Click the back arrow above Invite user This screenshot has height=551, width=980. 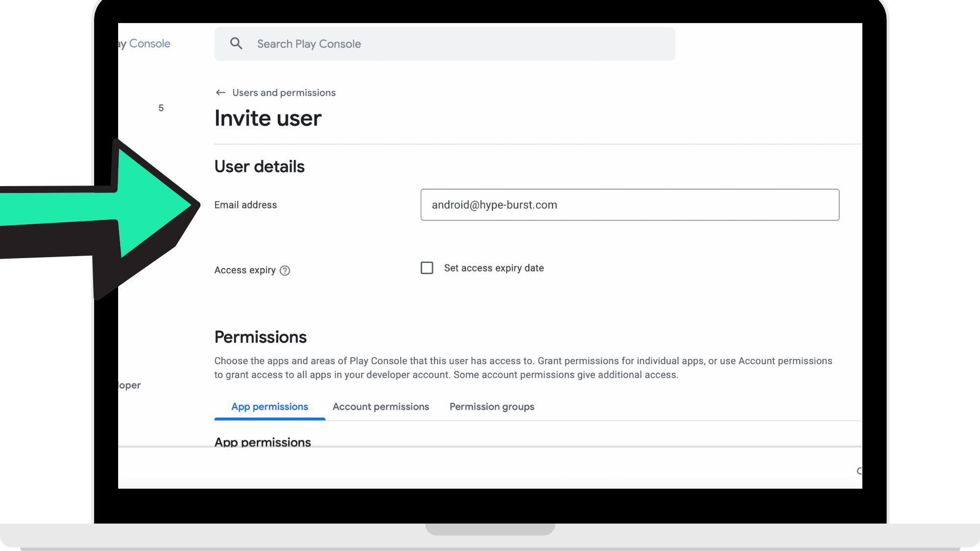(x=220, y=93)
